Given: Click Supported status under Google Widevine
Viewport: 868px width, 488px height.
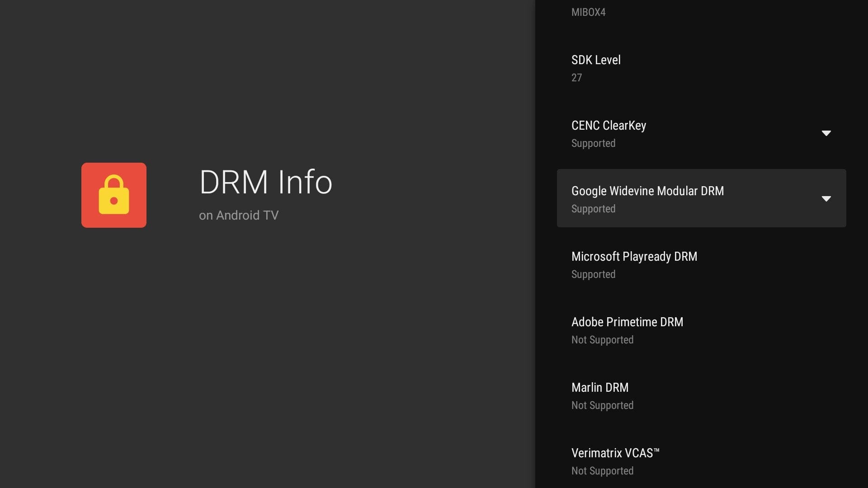Looking at the screenshot, I should (593, 209).
